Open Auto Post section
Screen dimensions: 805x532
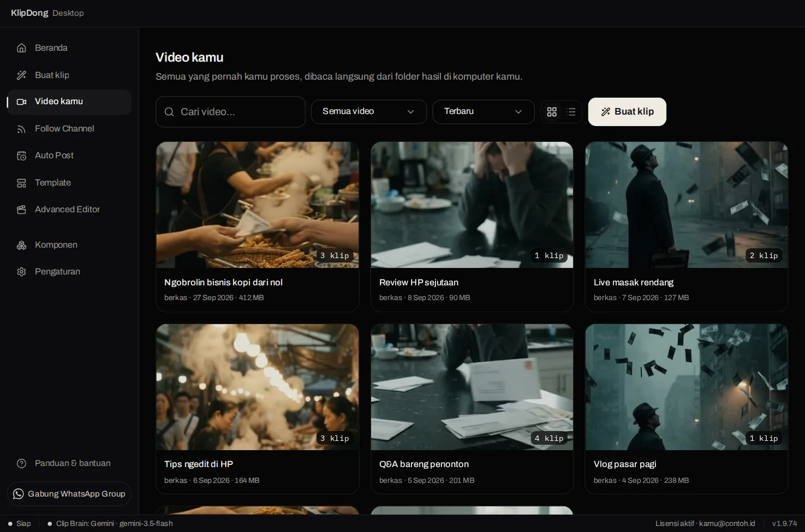click(x=69, y=156)
